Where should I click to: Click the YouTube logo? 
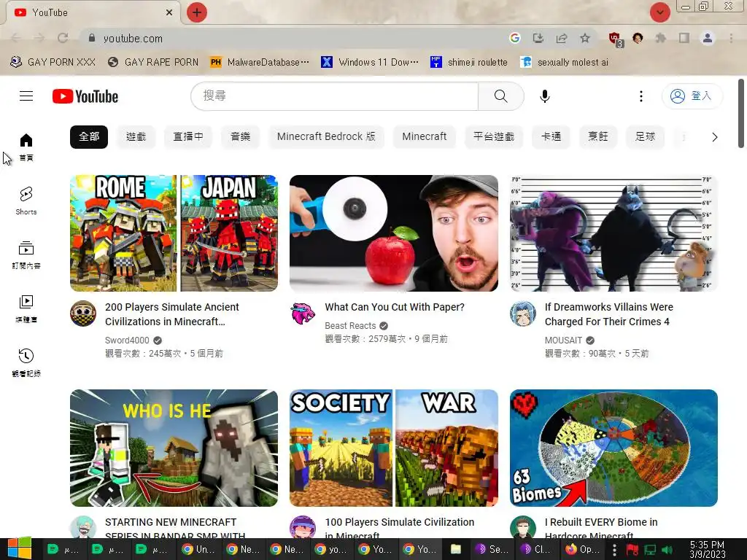tap(85, 96)
